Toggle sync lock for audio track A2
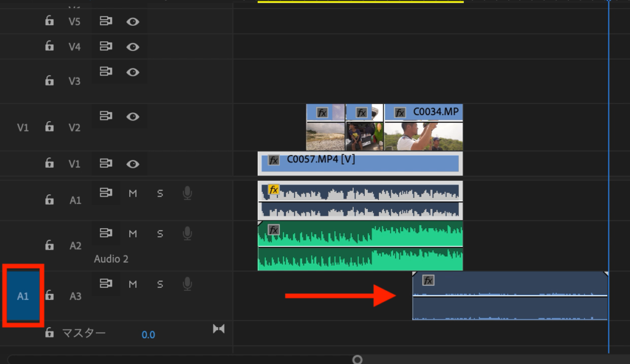The width and height of the screenshot is (630, 364). pos(106,233)
